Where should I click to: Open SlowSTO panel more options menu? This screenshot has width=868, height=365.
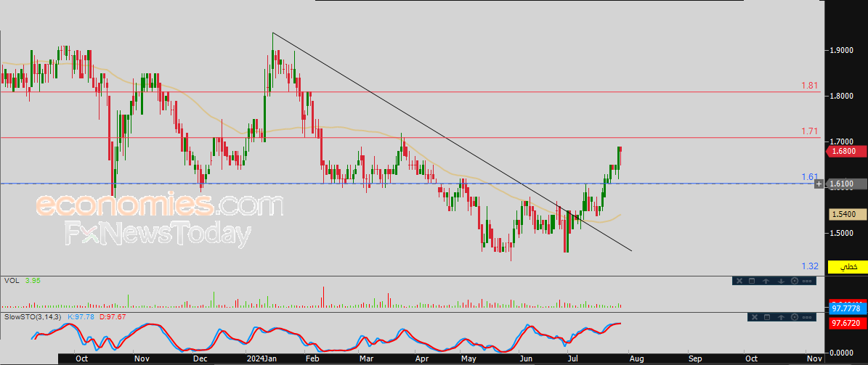[x=807, y=317]
